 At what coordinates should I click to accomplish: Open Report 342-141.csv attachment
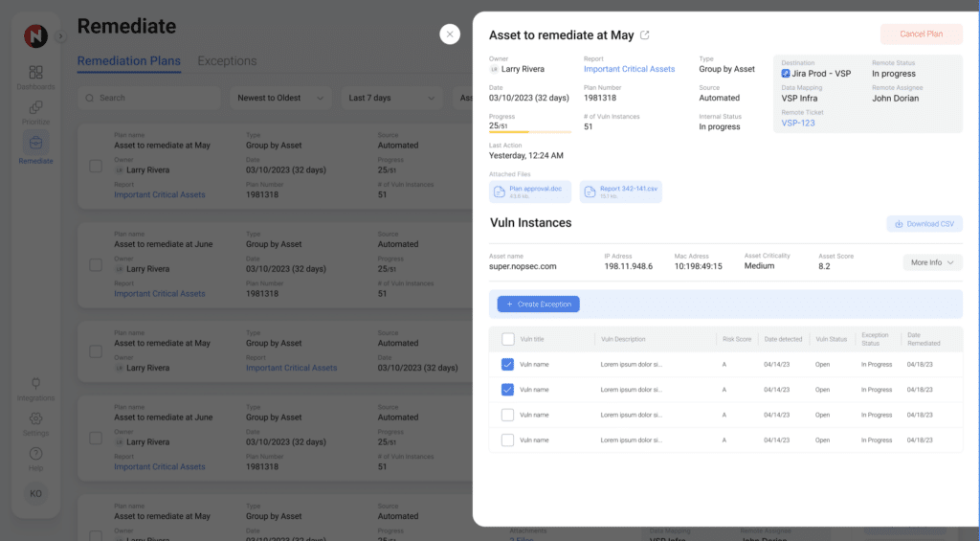point(620,192)
